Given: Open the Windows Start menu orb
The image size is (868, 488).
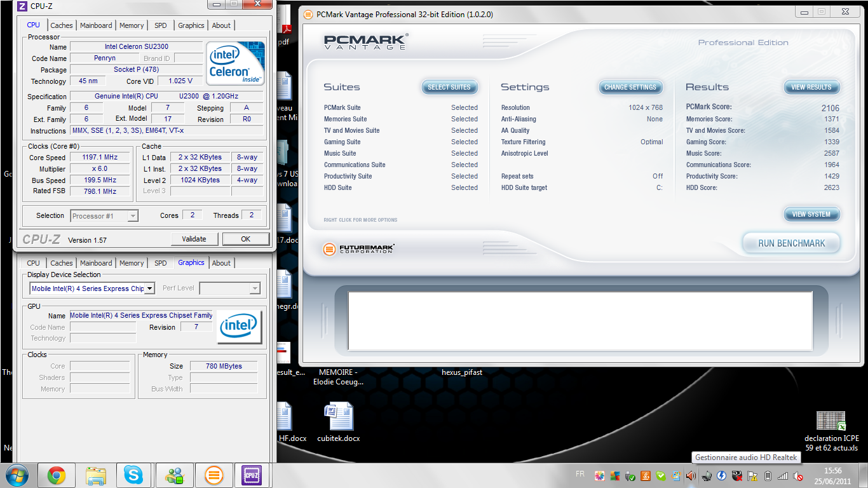Looking at the screenshot, I should [x=16, y=475].
